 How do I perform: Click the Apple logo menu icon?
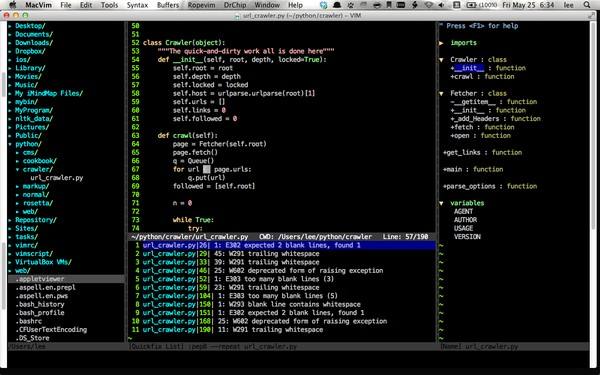(13, 5)
